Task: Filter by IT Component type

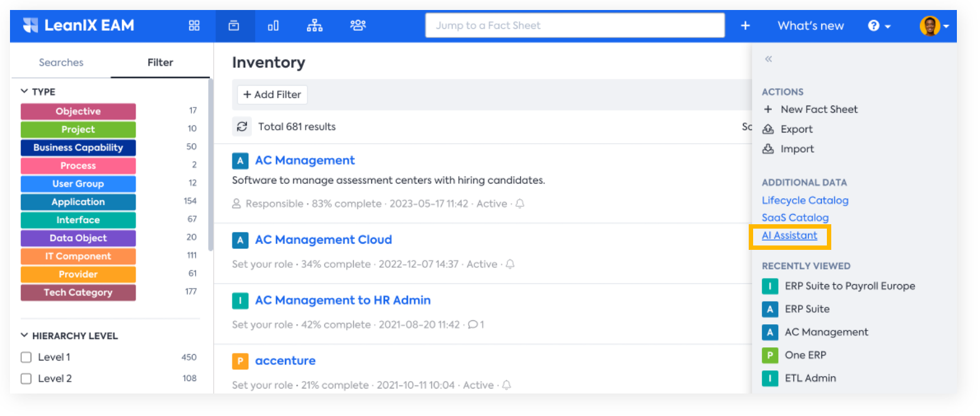Action: (78, 257)
